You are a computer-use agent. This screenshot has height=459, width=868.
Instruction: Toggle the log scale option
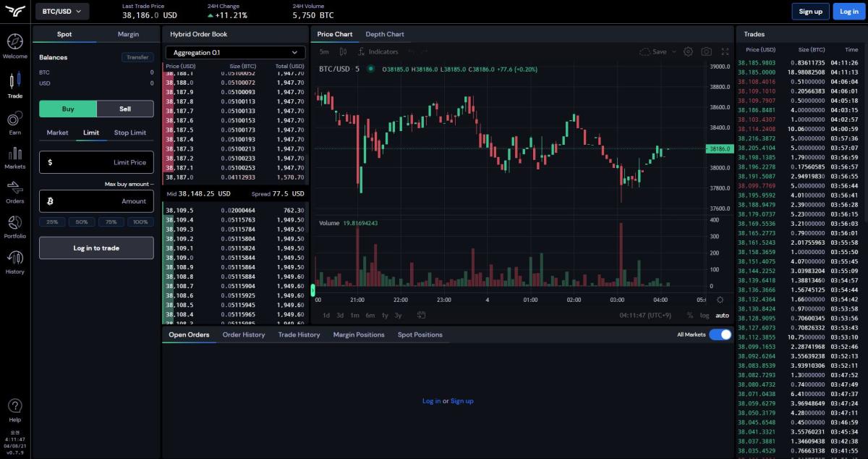[705, 315]
